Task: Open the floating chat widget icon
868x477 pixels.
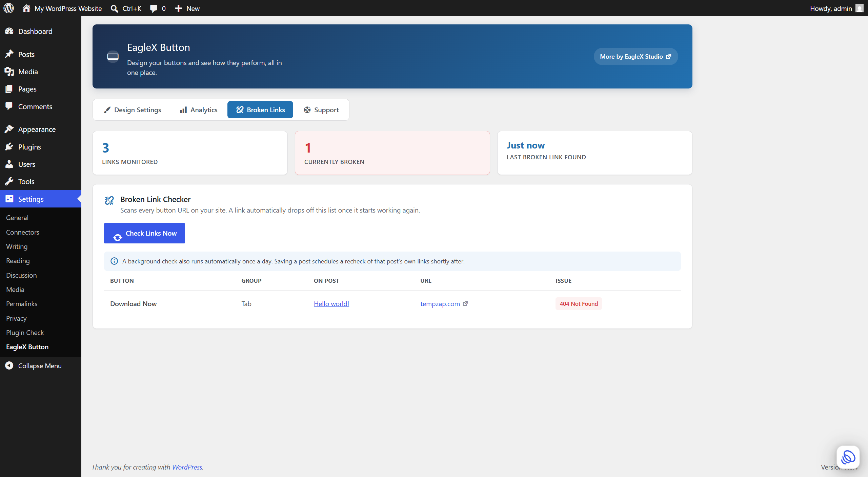Action: tap(848, 457)
